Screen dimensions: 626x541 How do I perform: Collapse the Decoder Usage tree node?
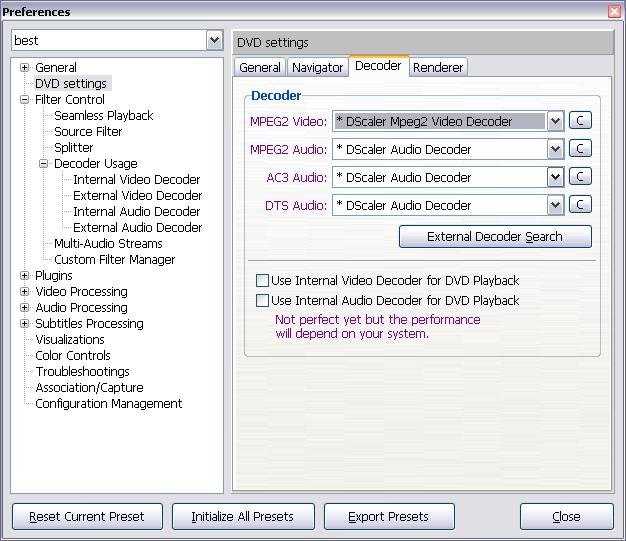coord(44,164)
